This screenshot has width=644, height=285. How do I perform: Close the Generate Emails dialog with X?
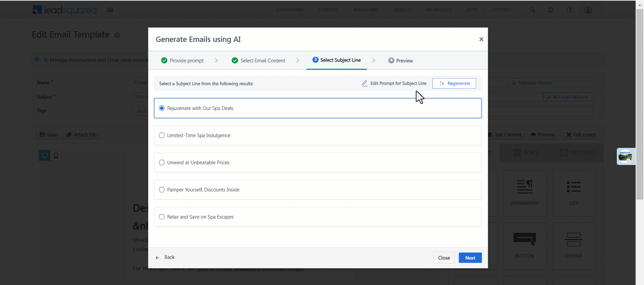click(481, 39)
